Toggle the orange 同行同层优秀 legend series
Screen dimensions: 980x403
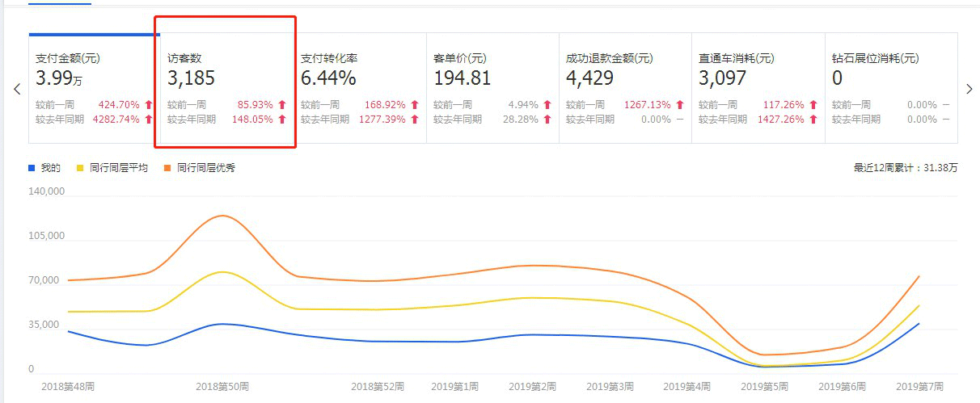pos(200,168)
